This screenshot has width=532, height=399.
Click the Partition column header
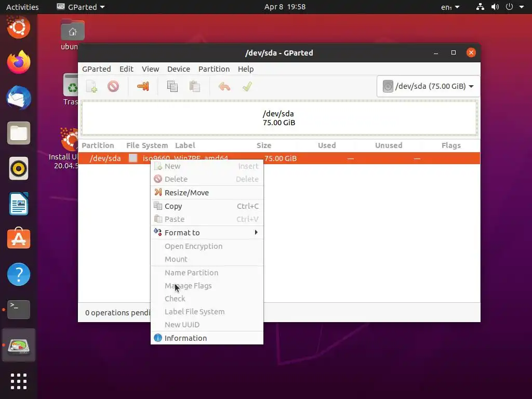(x=98, y=145)
